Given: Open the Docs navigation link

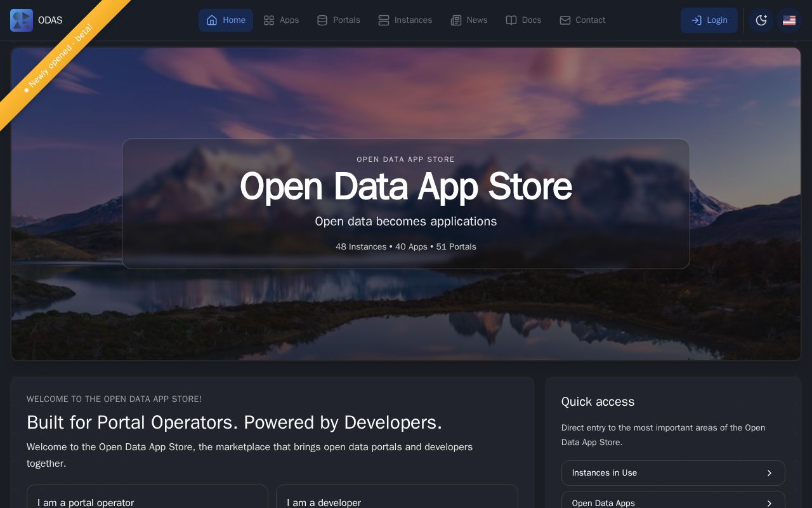Looking at the screenshot, I should point(523,20).
